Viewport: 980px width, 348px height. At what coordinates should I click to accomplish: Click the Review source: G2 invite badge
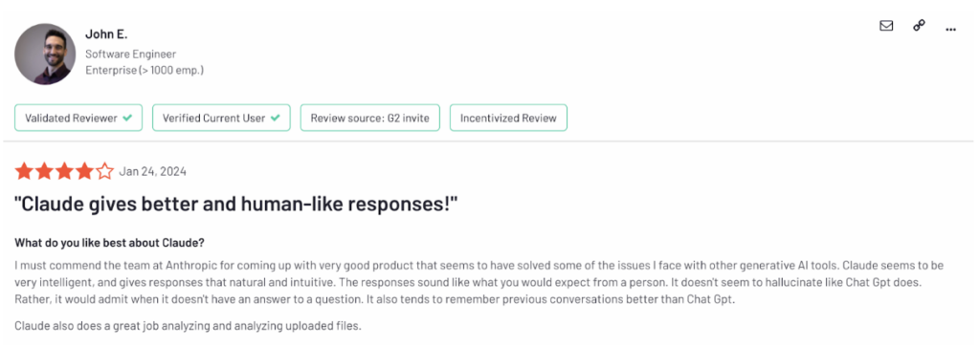coord(370,118)
